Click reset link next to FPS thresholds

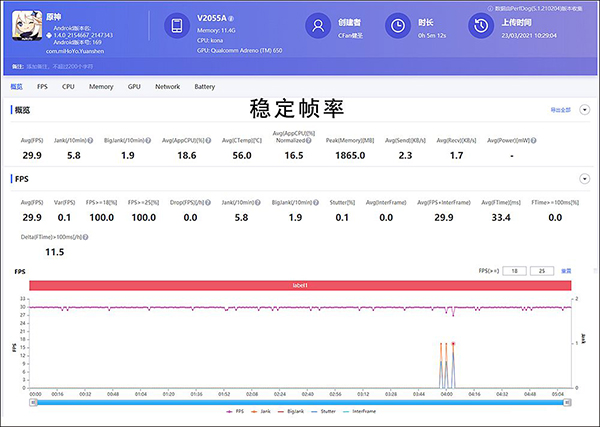click(566, 271)
